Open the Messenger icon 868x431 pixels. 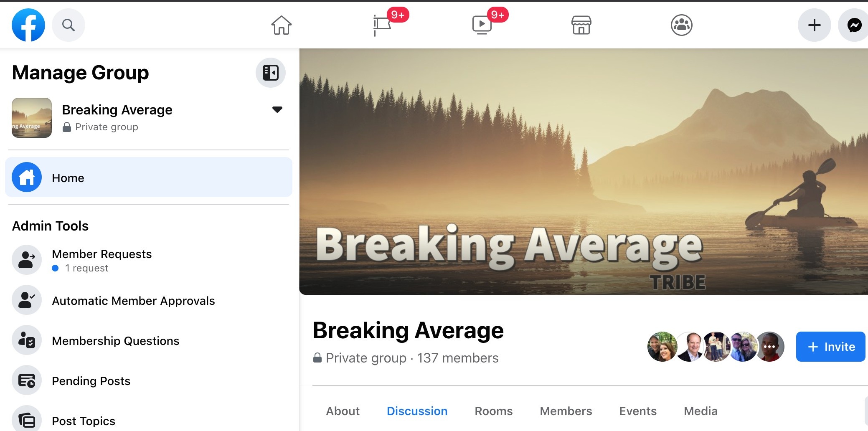pos(854,25)
